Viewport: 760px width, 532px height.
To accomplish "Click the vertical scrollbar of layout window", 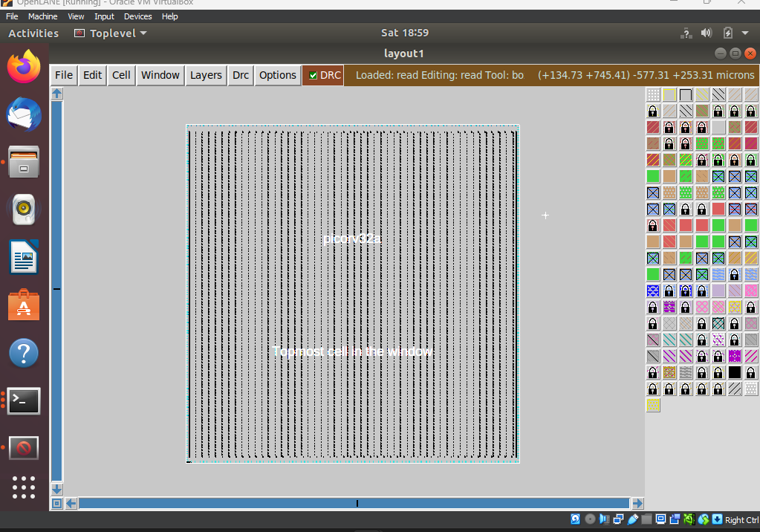I will click(56, 291).
